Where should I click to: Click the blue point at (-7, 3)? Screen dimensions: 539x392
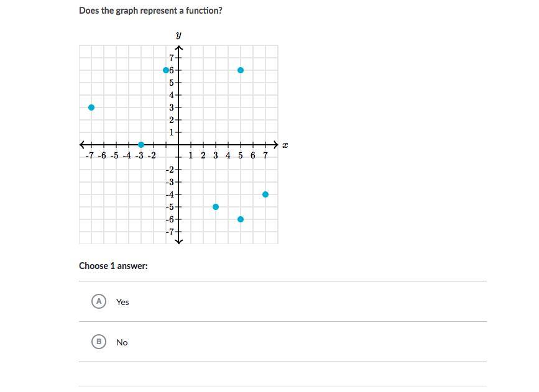pyautogui.click(x=91, y=107)
